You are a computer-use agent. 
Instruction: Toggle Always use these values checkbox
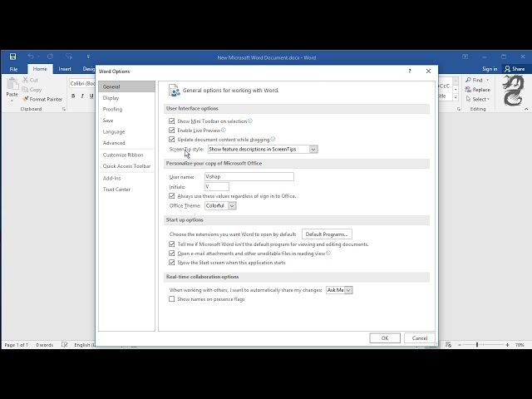click(x=172, y=196)
